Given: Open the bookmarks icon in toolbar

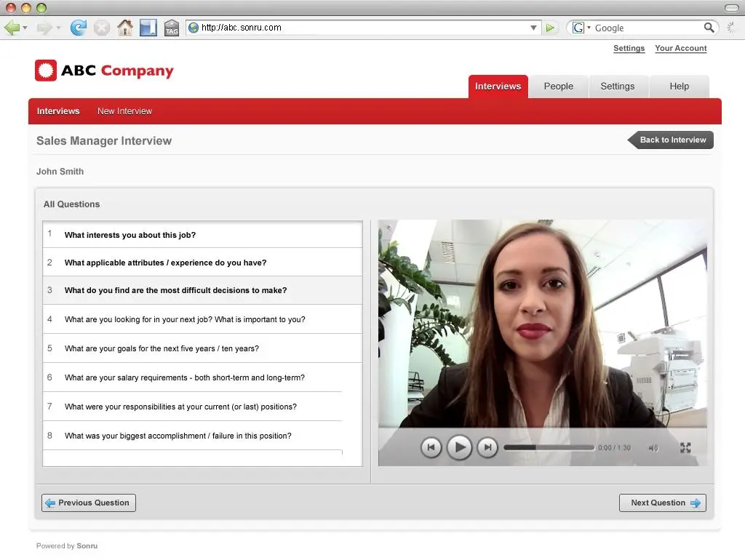Looking at the screenshot, I should tap(148, 28).
